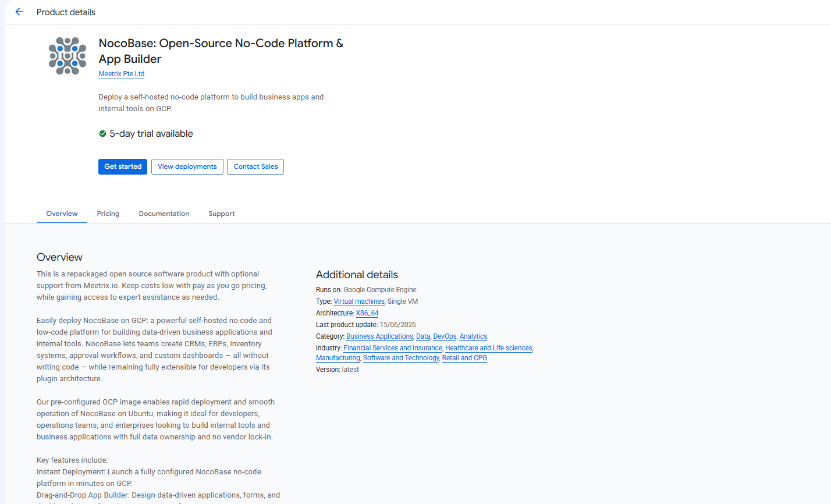831x504 pixels.
Task: Open the Meetrix Pte Ltd publisher link
Action: pyautogui.click(x=122, y=74)
